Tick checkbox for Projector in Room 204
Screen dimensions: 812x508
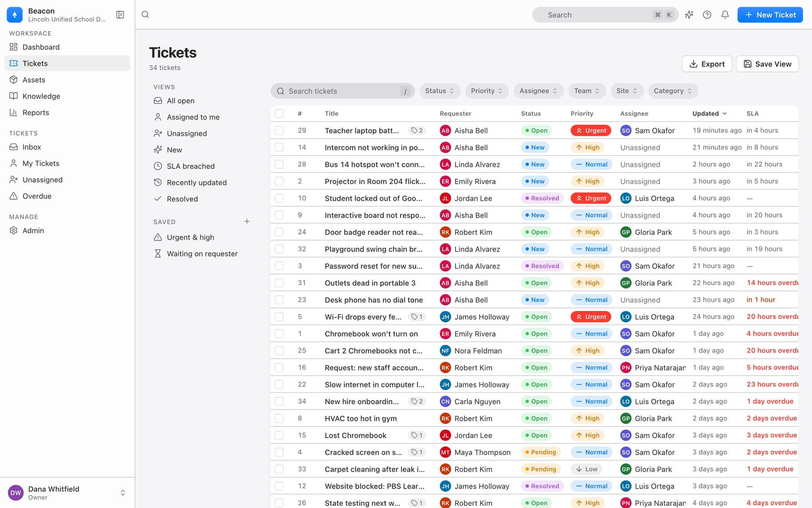[279, 182]
